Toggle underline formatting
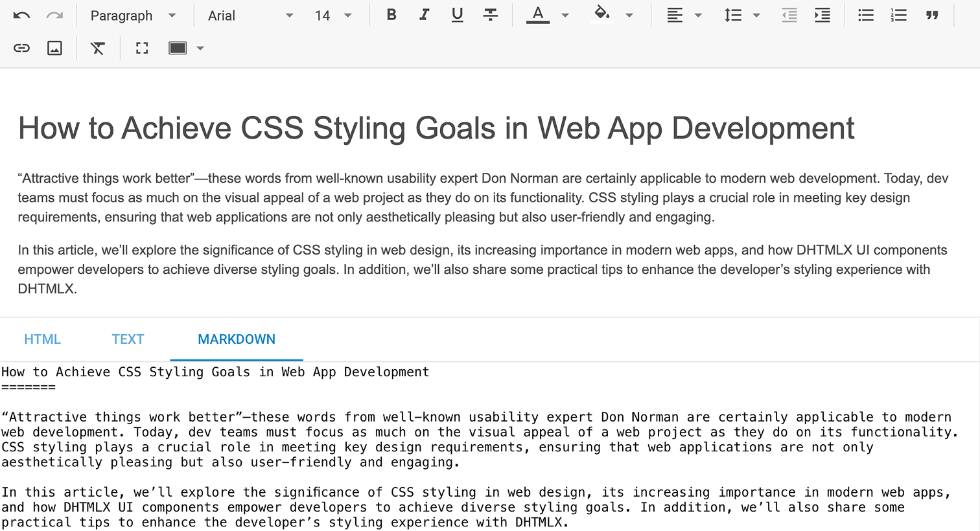Viewport: 980px width, 531px height. (457, 16)
